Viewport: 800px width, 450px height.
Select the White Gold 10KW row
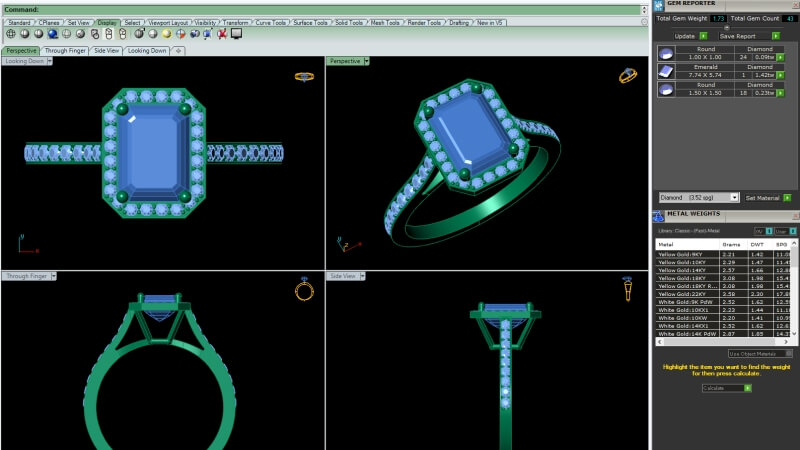coord(723,318)
